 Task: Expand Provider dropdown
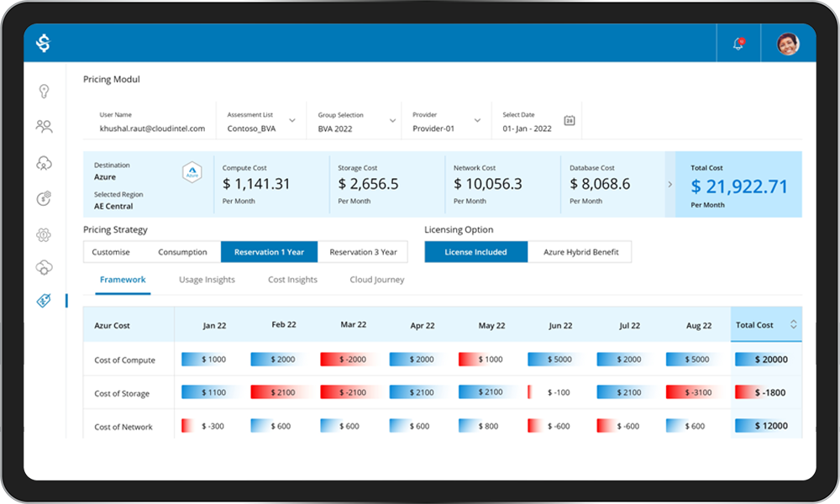[477, 120]
